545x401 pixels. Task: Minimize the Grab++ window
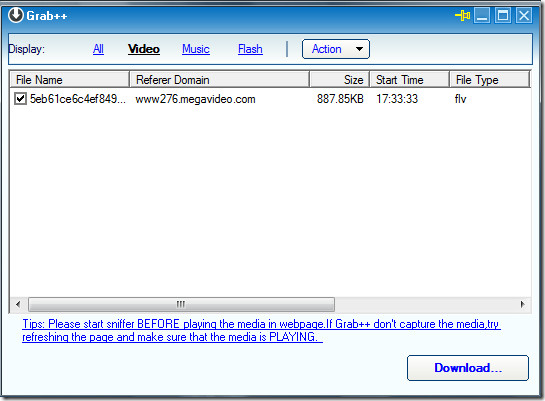(482, 16)
